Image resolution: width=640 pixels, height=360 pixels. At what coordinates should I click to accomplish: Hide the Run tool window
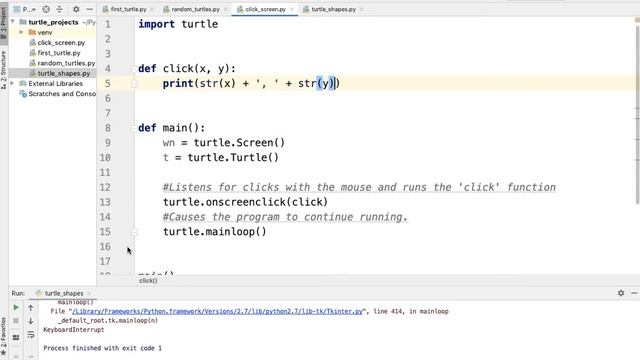pyautogui.click(x=634, y=293)
